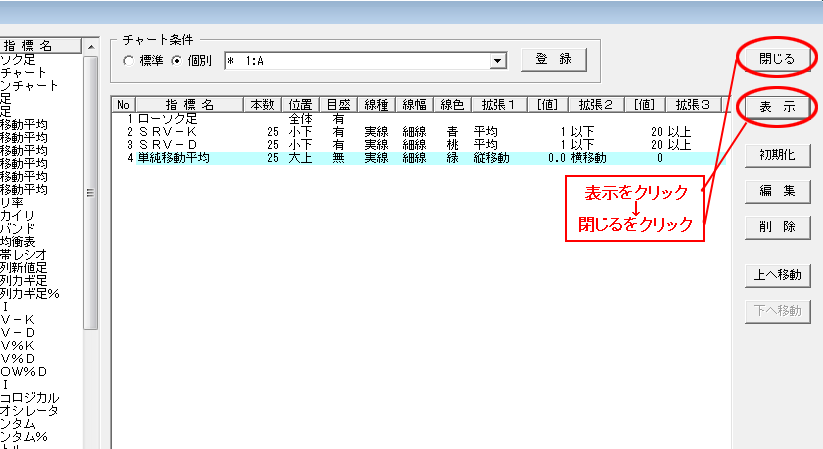Screen dimensions: 823x449
Task: Click the 青 line color cell
Action: click(x=452, y=132)
